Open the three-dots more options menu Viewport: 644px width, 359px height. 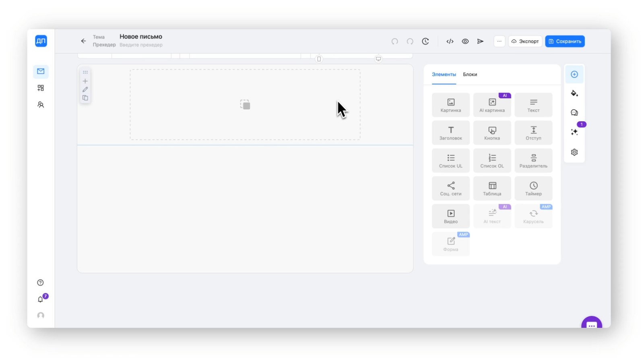coord(499,41)
